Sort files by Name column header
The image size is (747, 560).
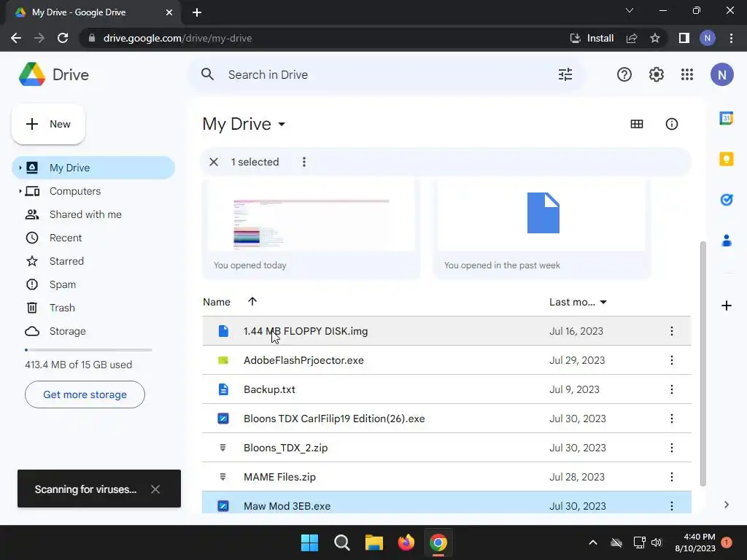216,302
